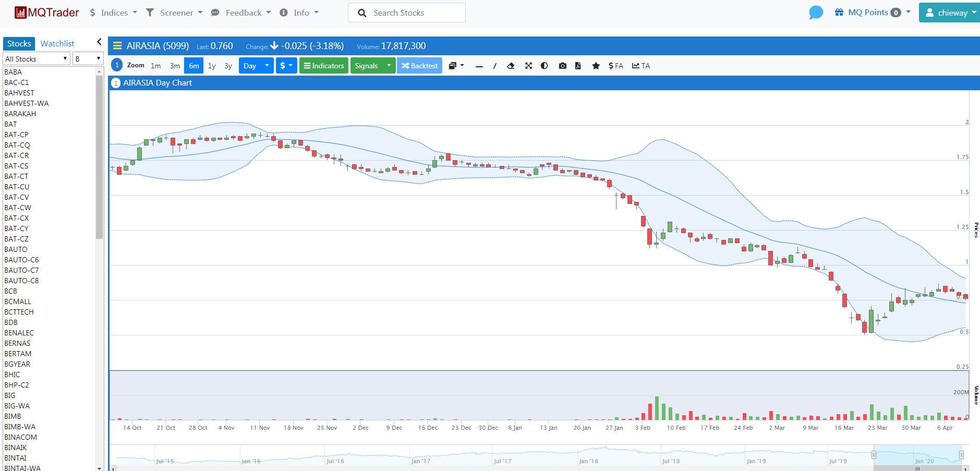Open the letter B filter select

coord(88,58)
